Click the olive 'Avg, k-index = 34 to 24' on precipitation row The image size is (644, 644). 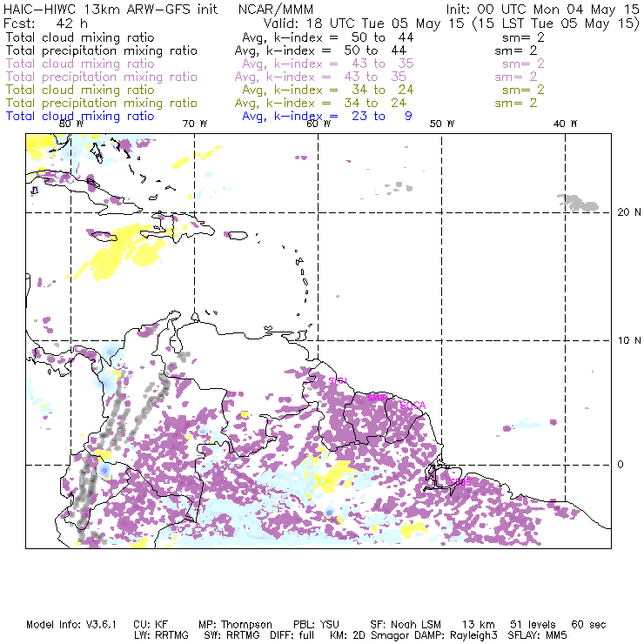tap(320, 103)
